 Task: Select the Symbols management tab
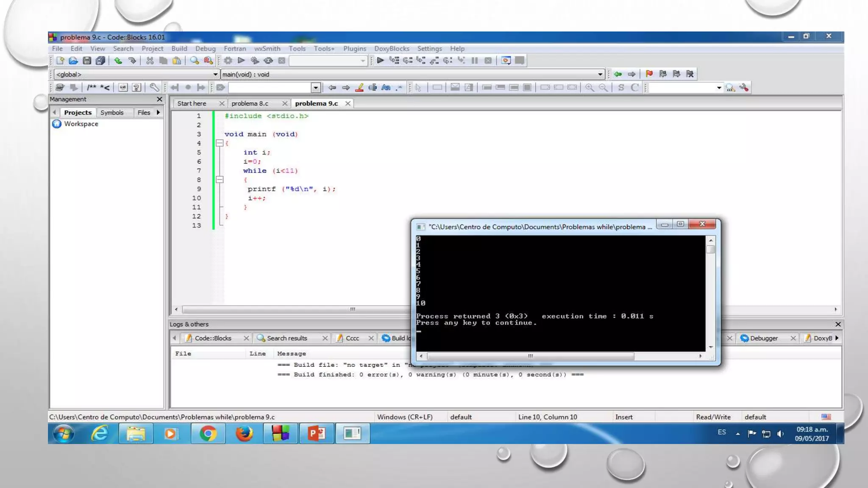pyautogui.click(x=112, y=113)
